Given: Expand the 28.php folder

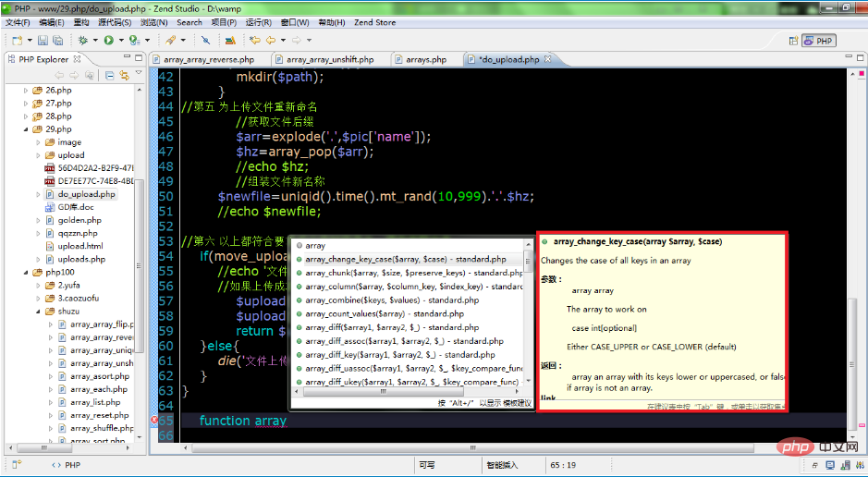Looking at the screenshot, I should tap(26, 116).
